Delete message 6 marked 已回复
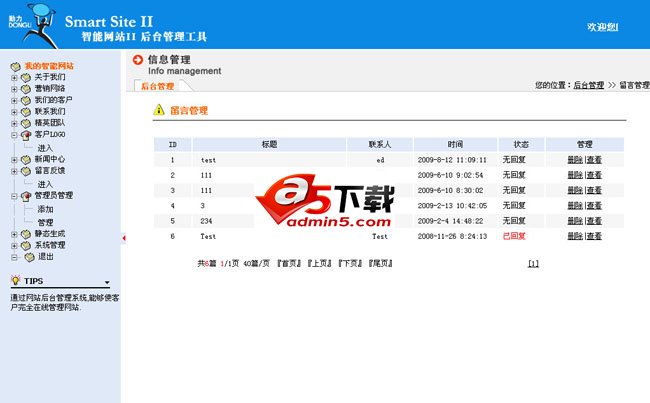Viewport: 650px width, 403px height. click(x=575, y=236)
